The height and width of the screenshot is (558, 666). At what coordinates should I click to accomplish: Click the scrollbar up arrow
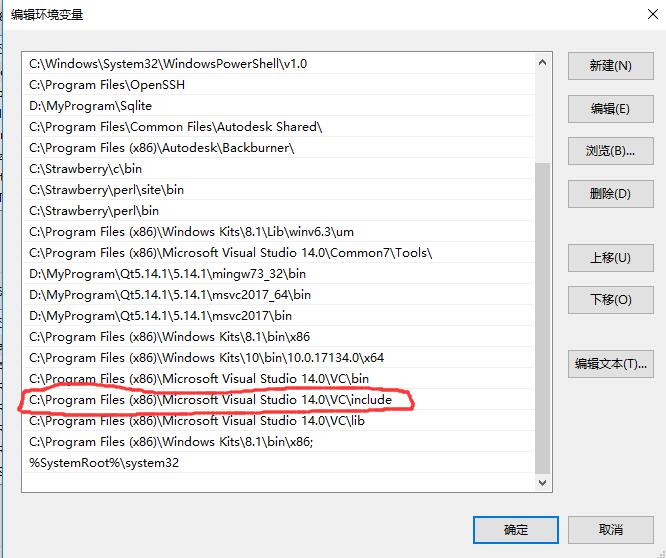click(x=542, y=63)
